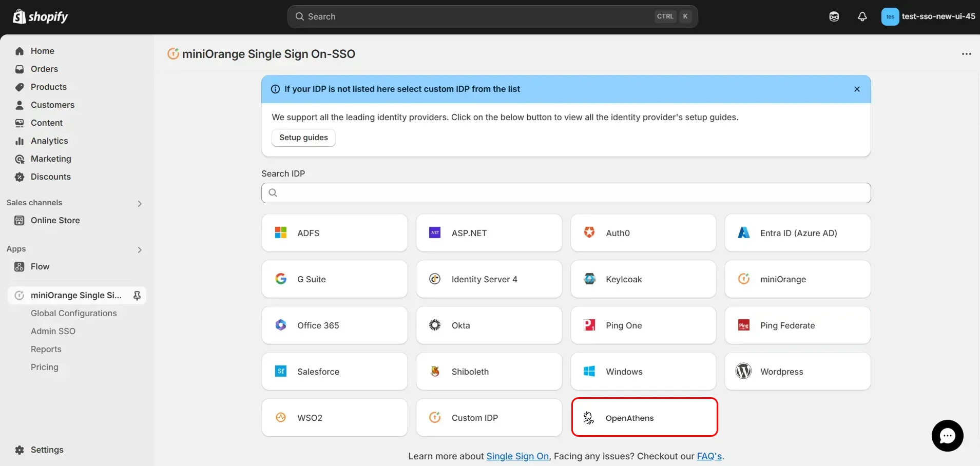Image resolution: width=980 pixels, height=466 pixels.
Task: Select the Keylcoak provider
Action: pyautogui.click(x=643, y=279)
